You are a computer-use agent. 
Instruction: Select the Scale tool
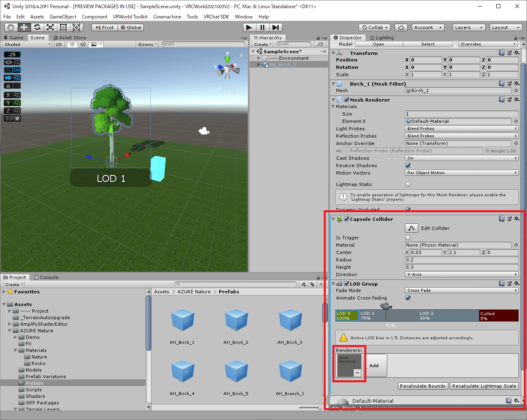click(x=50, y=27)
